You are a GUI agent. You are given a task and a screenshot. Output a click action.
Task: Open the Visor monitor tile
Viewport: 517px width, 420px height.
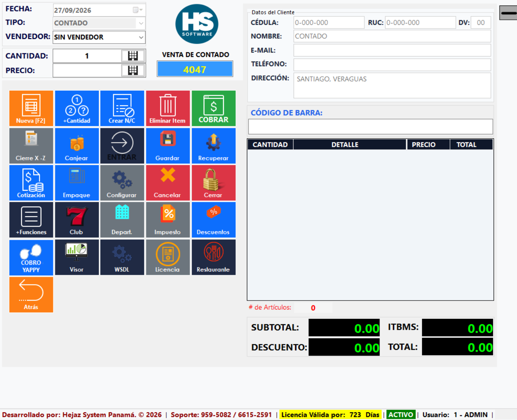point(77,257)
